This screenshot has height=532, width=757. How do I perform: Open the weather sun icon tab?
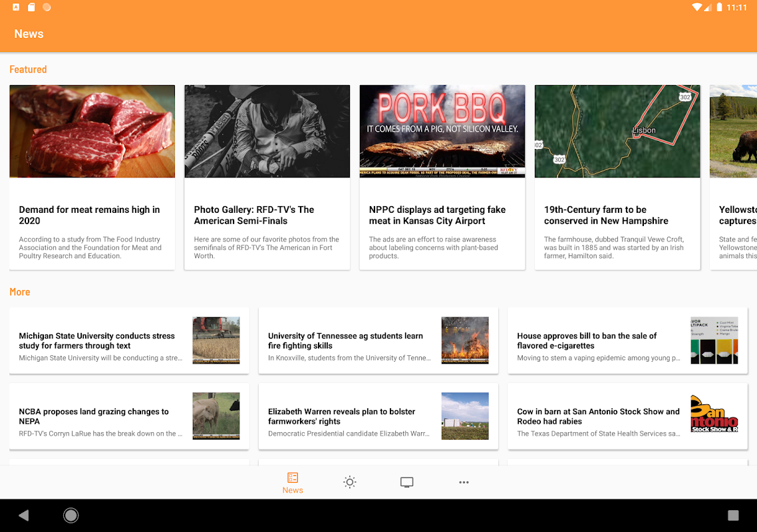350,482
